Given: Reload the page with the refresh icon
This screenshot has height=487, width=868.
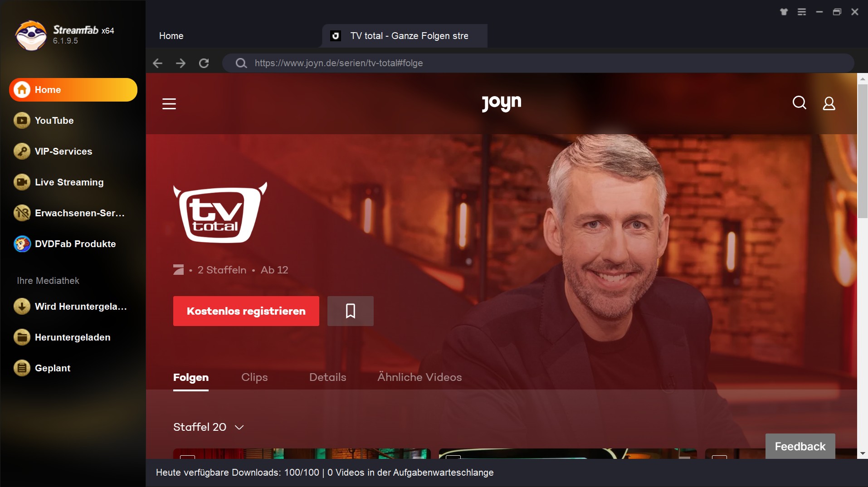Looking at the screenshot, I should click(x=204, y=63).
